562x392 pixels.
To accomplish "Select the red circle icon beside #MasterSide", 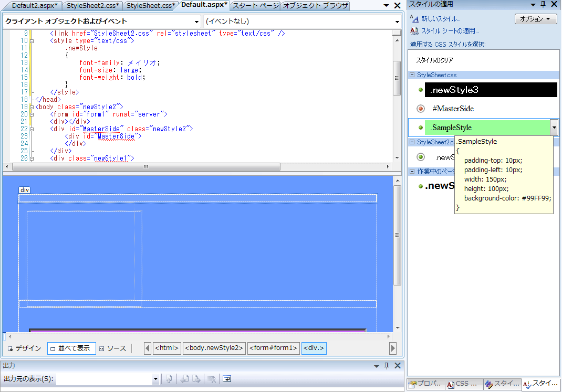I will [x=421, y=109].
